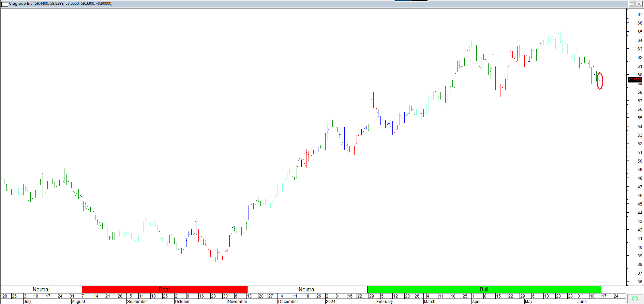Select the green Bull ribbon segment
The width and height of the screenshot is (644, 304).
pyautogui.click(x=484, y=289)
